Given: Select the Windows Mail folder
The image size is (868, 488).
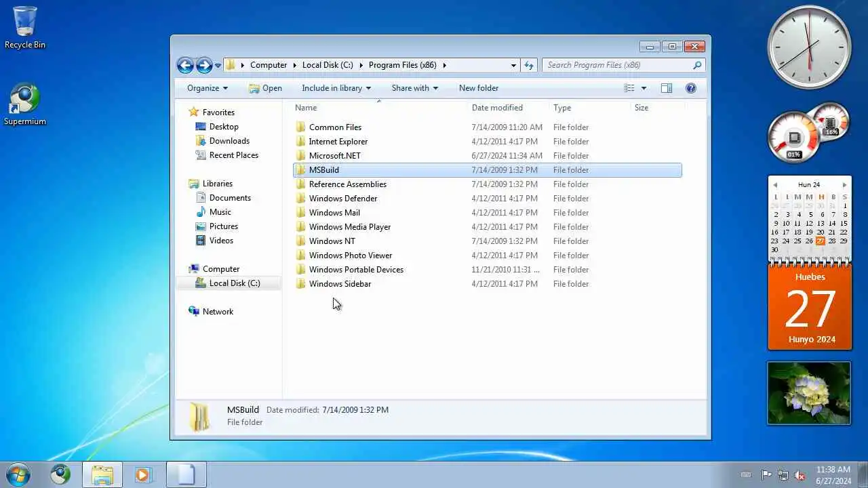Looking at the screenshot, I should [334, 213].
